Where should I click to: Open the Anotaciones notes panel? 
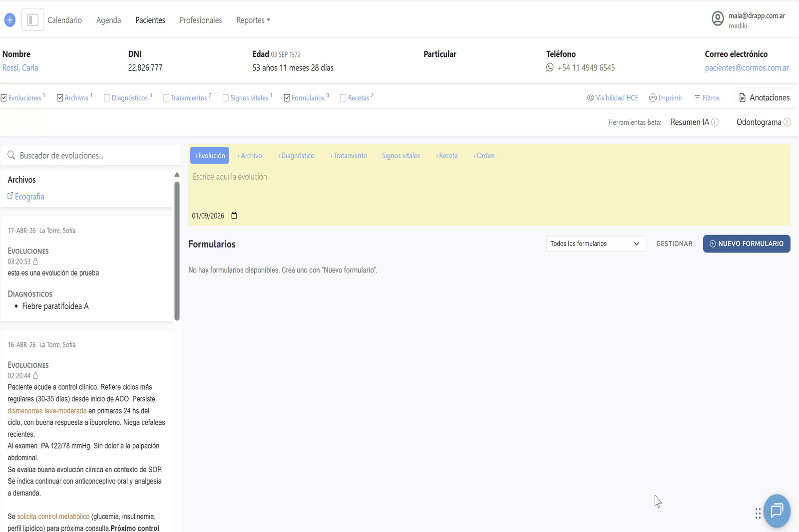pyautogui.click(x=764, y=98)
